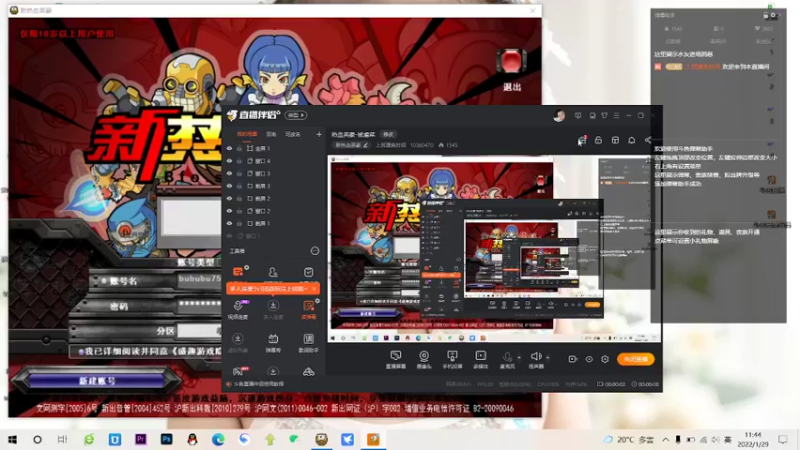Viewport: 800px width, 450px height.
Task: Click the orange 关闭直播 button
Action: click(x=636, y=359)
